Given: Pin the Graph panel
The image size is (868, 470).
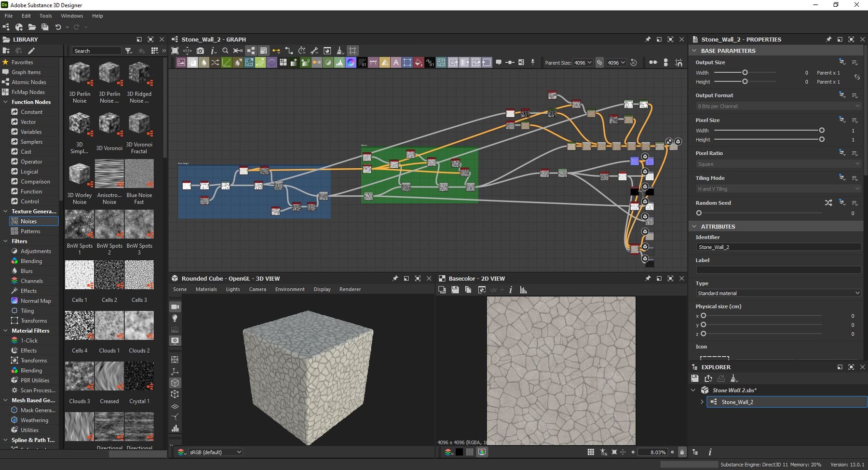Looking at the screenshot, I should coord(647,40).
